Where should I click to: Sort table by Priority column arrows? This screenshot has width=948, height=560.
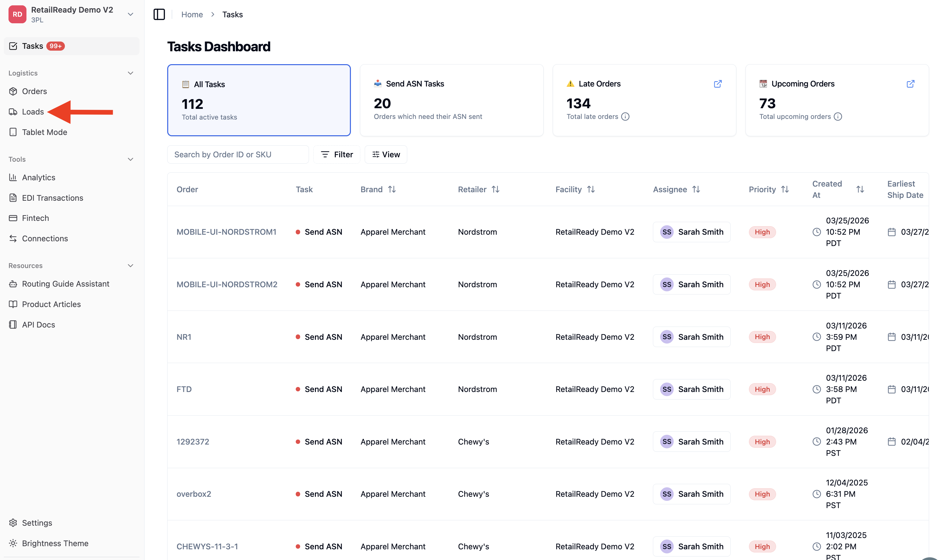point(785,189)
